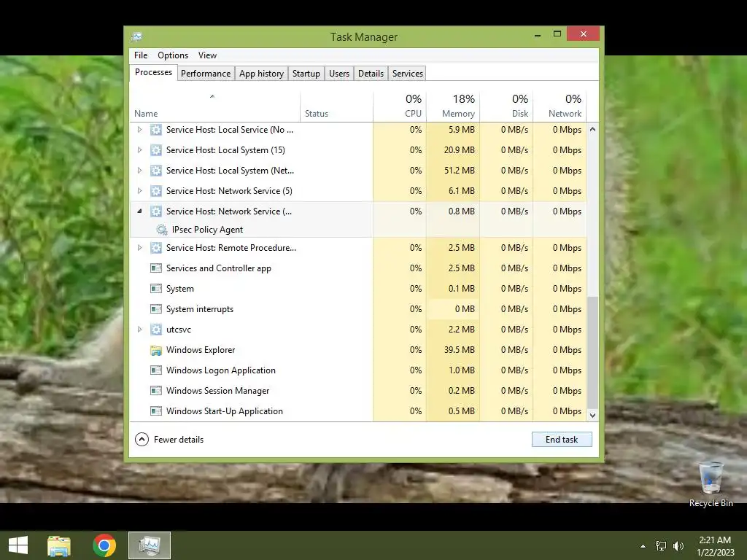The height and width of the screenshot is (560, 747).
Task: Expand Service Host: Local Service (No ... row
Action: 139,130
